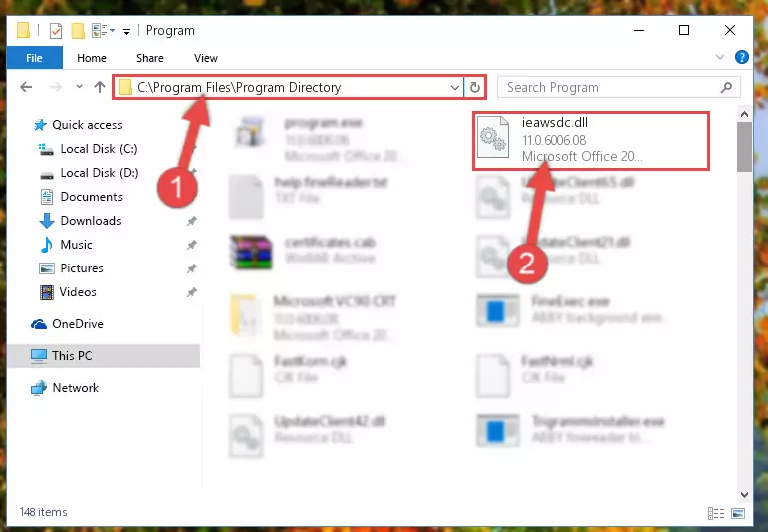Expand the address bar history dropdown

click(455, 87)
